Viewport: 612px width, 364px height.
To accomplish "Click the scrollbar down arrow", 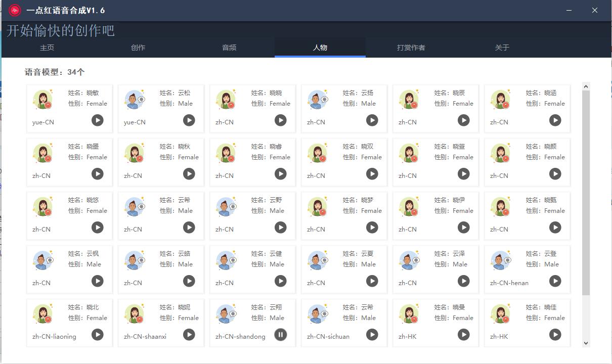I will (x=586, y=343).
